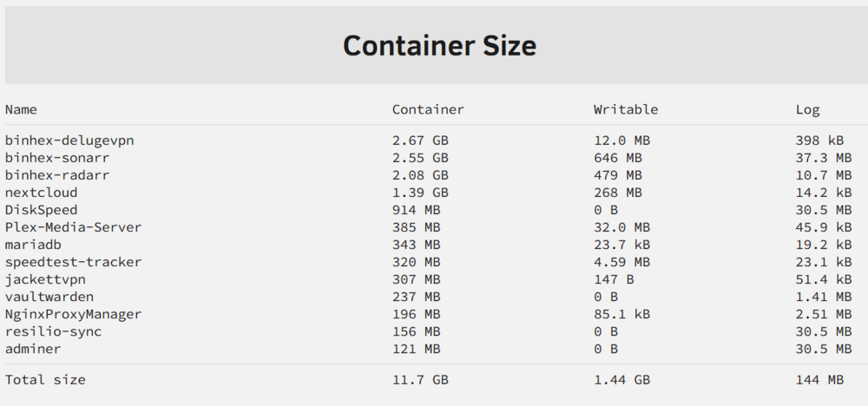Click the resilio-sync container name
868x406 pixels.
click(x=54, y=332)
